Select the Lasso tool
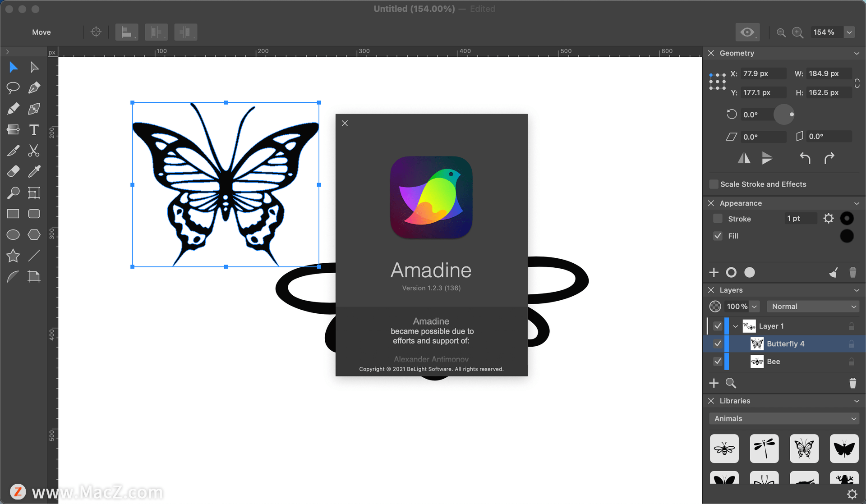The image size is (866, 504). click(13, 87)
